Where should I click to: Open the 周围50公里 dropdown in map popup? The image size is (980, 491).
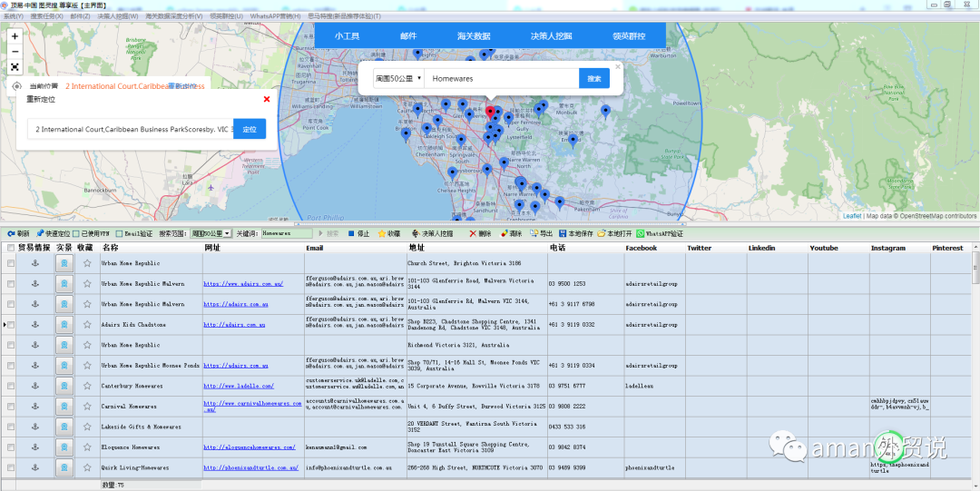pyautogui.click(x=398, y=78)
